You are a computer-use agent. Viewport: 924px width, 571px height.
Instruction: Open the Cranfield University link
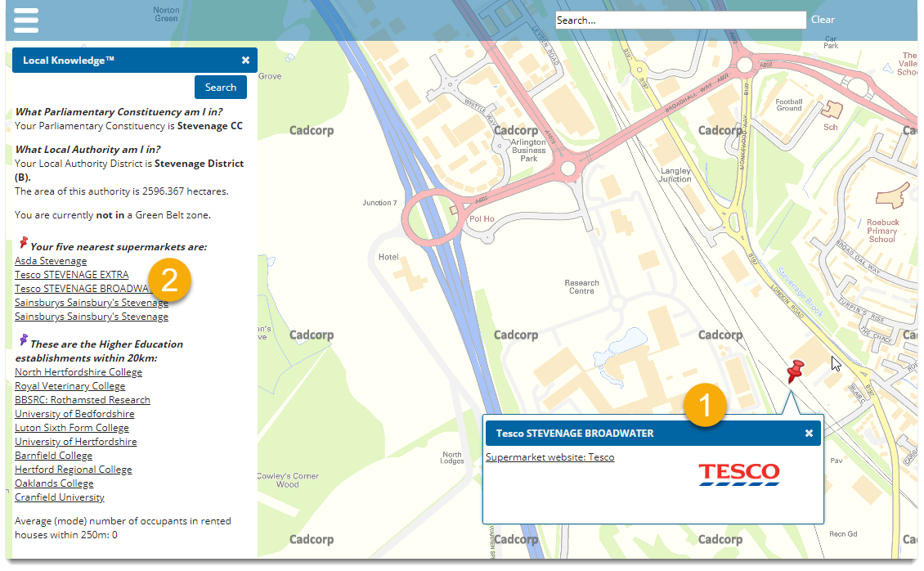pyautogui.click(x=60, y=497)
